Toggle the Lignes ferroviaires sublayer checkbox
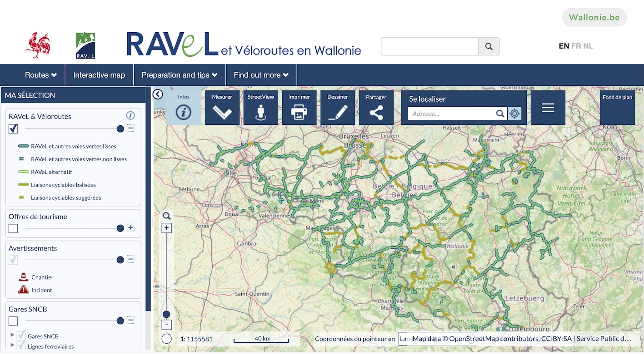The image size is (644, 355). [21, 346]
